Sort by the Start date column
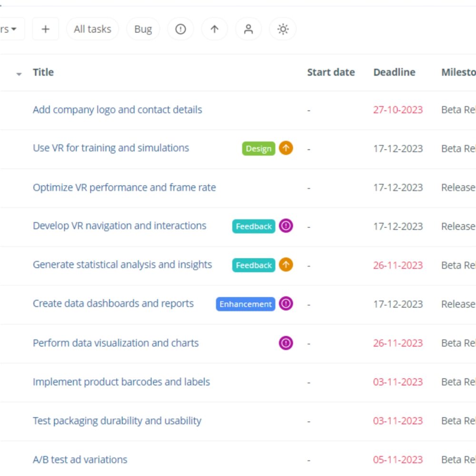The image size is (476, 476). 331,72
